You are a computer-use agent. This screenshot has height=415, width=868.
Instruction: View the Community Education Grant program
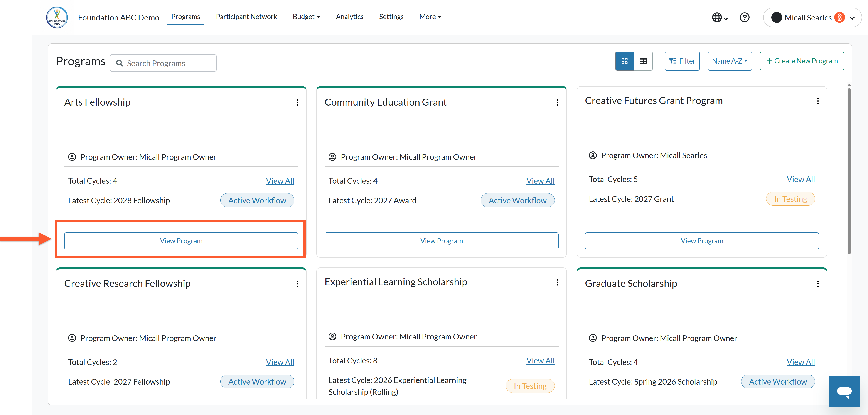pos(442,241)
